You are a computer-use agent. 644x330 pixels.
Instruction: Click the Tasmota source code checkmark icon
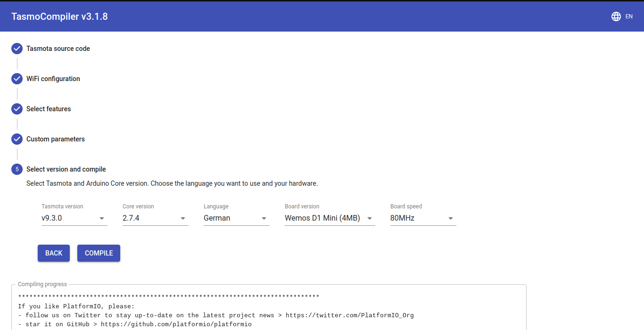click(17, 49)
